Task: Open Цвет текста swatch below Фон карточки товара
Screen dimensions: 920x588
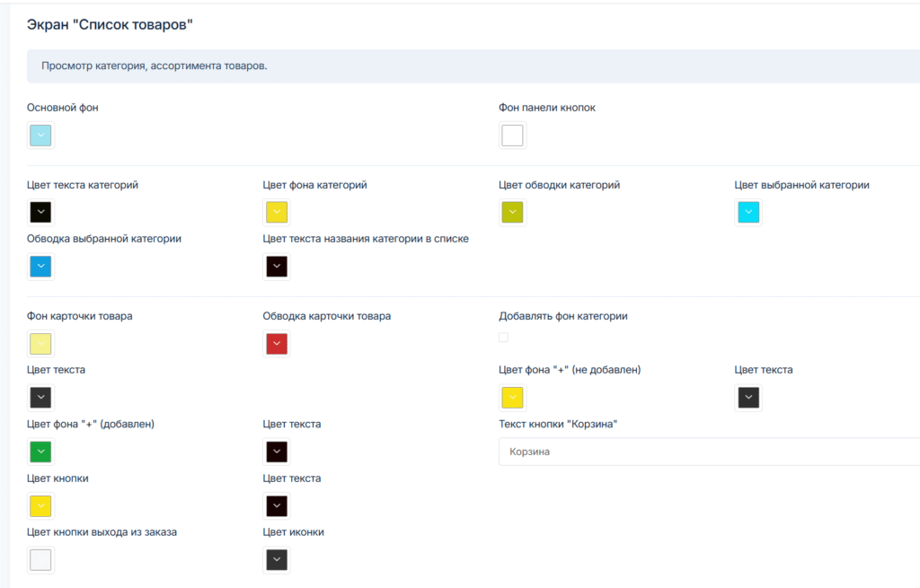Action: click(40, 398)
